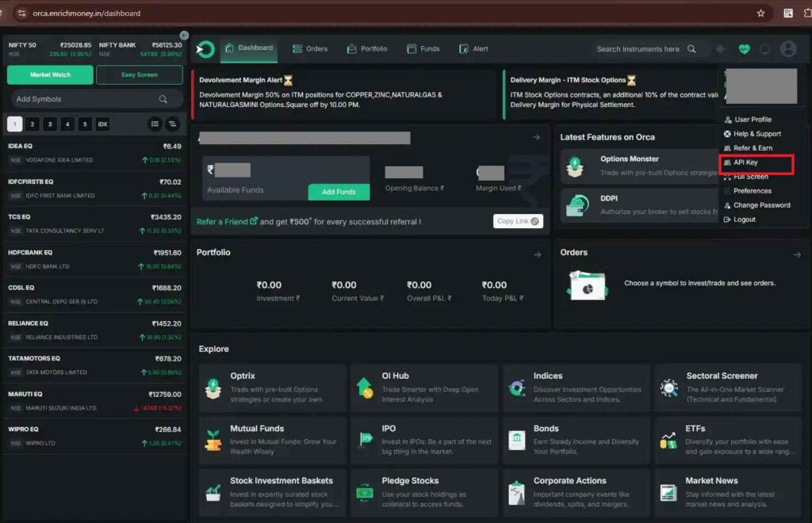
Task: Click the browser address bar URL
Action: [x=86, y=13]
